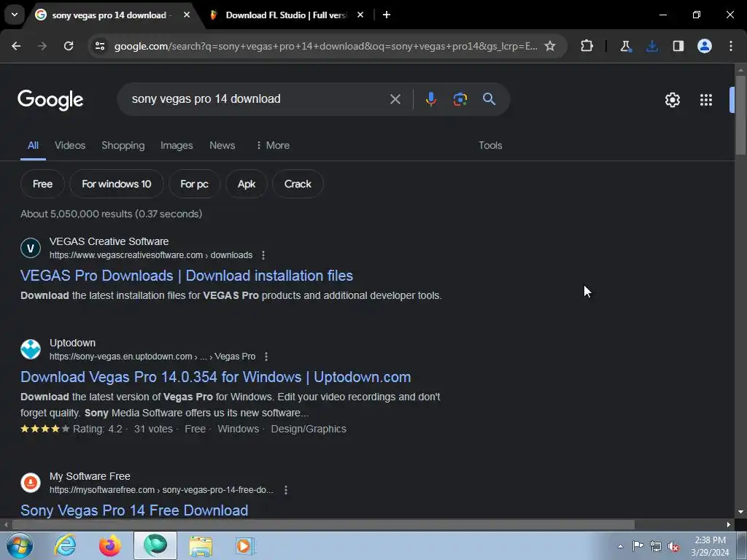Bookmark this page with the star

click(x=550, y=46)
